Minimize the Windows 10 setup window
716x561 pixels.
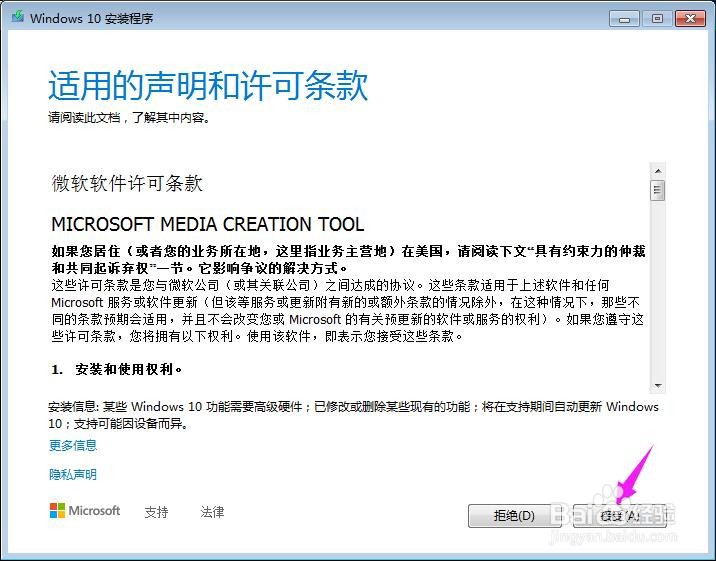624,19
